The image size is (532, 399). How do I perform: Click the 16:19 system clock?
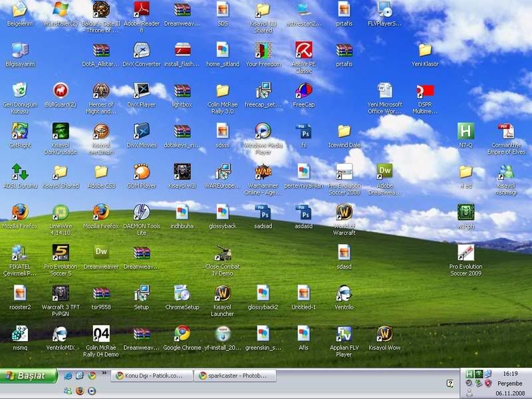click(510, 374)
